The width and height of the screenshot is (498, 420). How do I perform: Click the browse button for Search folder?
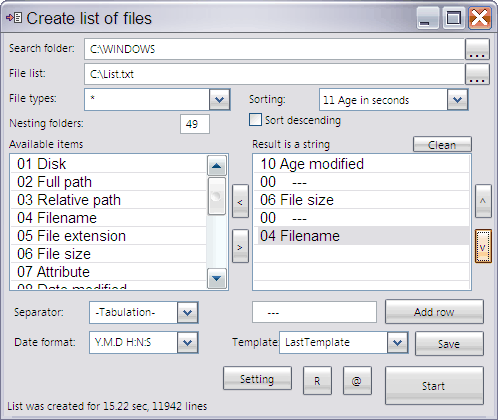tap(477, 49)
